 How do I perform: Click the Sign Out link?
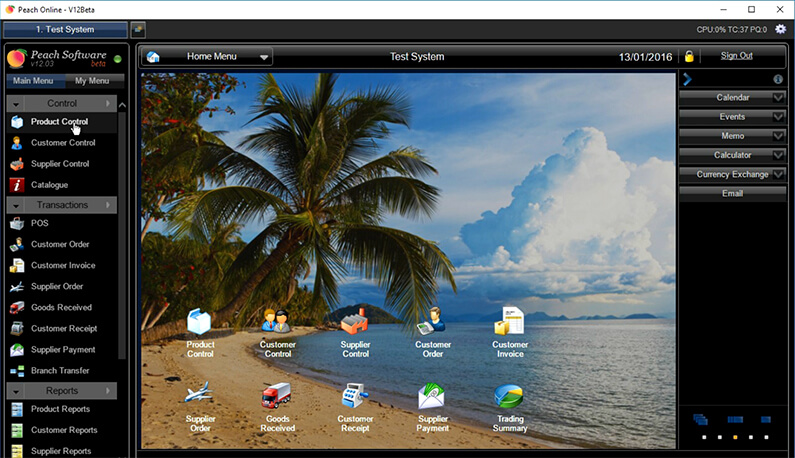[x=736, y=56]
